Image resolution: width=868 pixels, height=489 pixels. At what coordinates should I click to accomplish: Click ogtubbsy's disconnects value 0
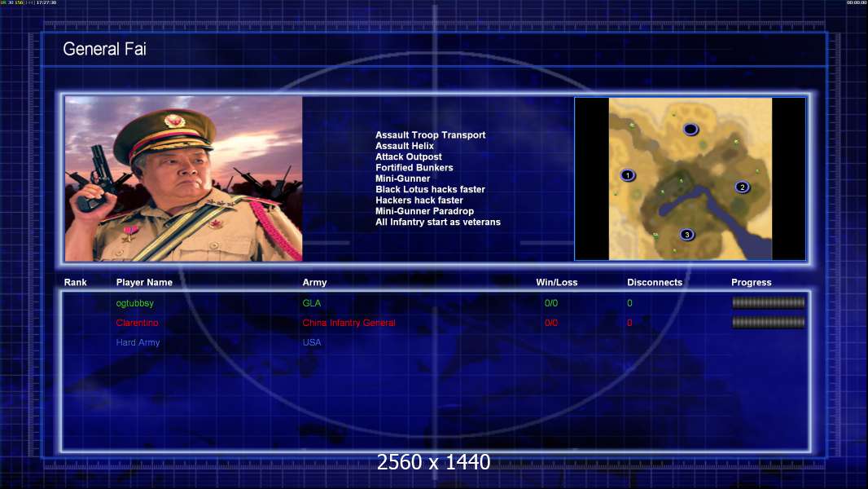629,303
